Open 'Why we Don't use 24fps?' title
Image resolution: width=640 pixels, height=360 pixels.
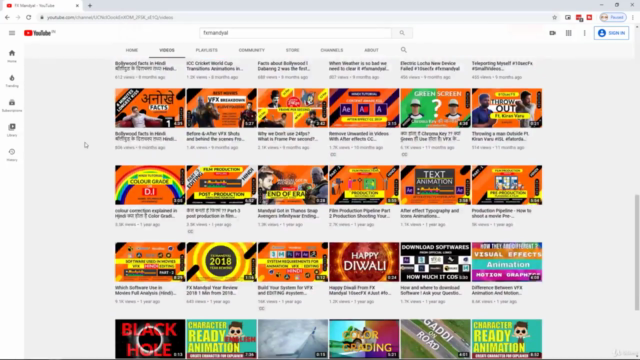pos(288,136)
